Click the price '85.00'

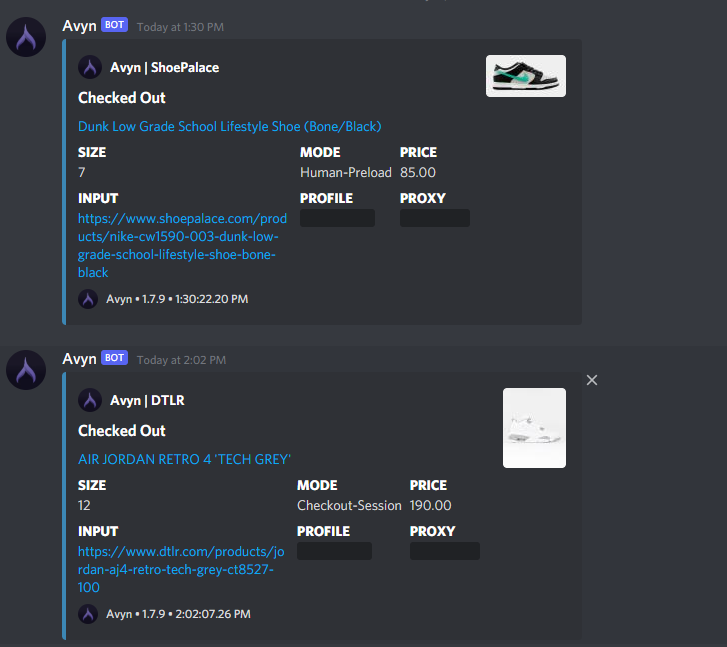(x=418, y=173)
